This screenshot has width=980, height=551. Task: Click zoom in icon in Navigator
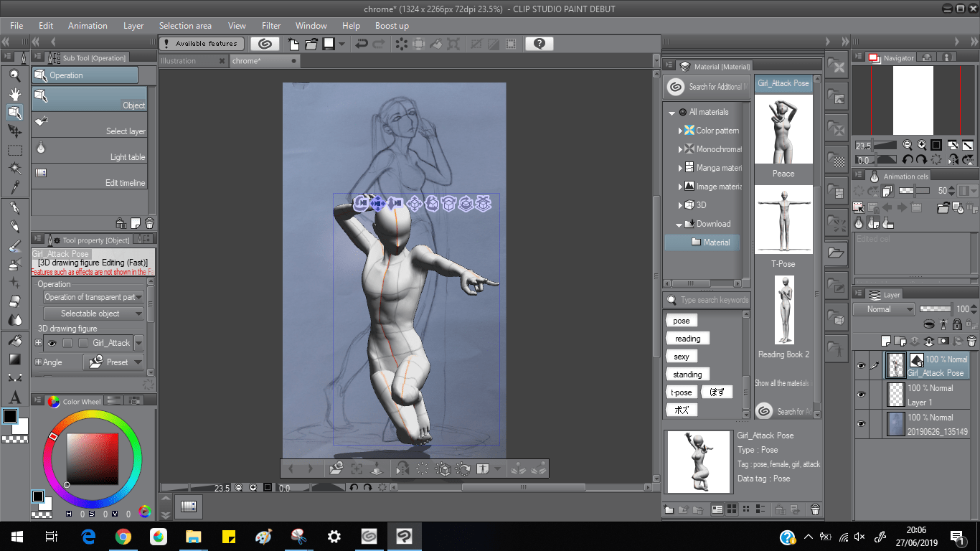point(922,145)
